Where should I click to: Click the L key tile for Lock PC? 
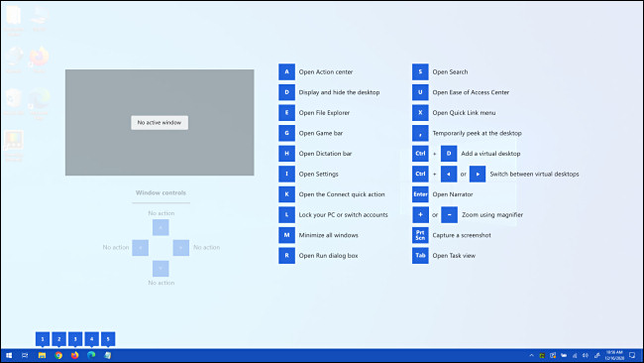click(286, 214)
